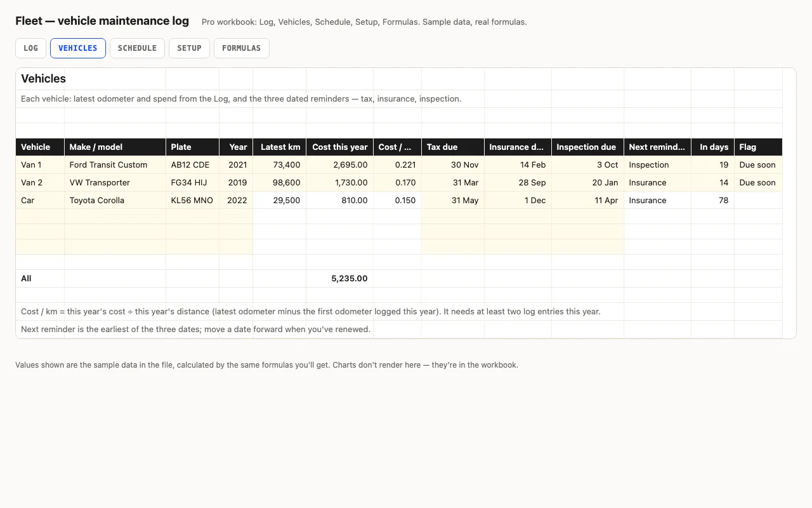Screen dimensions: 812x508
Task: Select the 1 Dec insurance date
Action: click(x=518, y=200)
